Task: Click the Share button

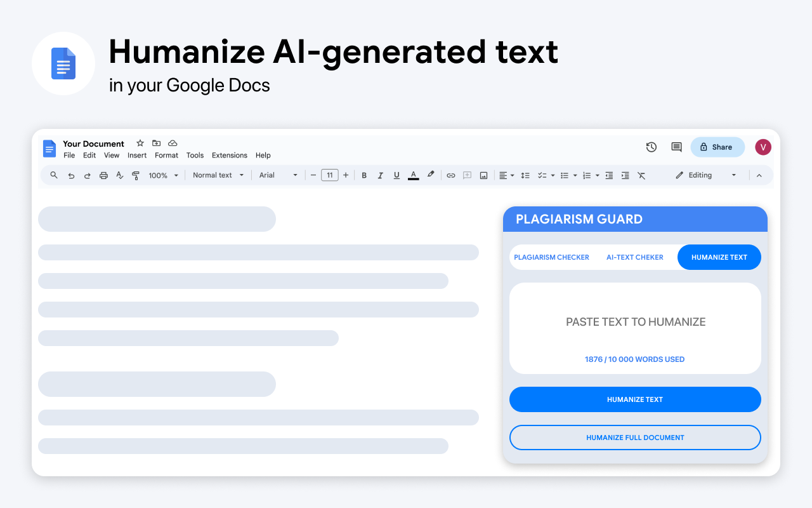Action: coord(717,147)
